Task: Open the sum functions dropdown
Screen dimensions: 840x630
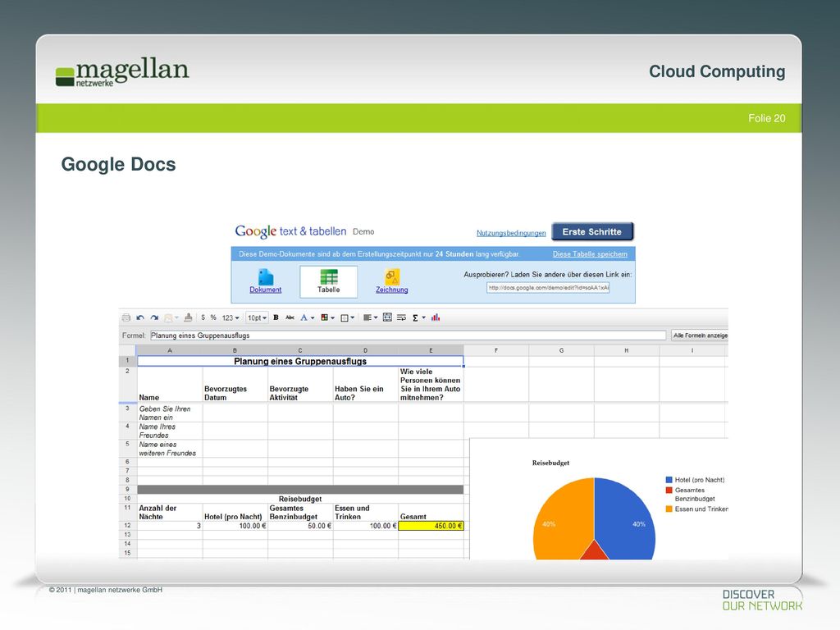Action: click(x=418, y=317)
